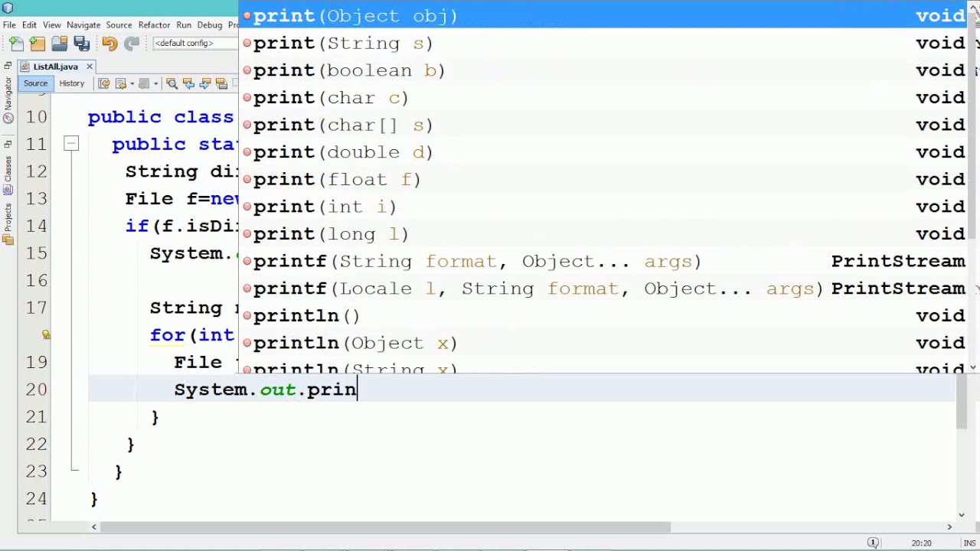Click the Back navigation icon in editor toolbar
This screenshot has width=980, height=551.
click(122, 83)
